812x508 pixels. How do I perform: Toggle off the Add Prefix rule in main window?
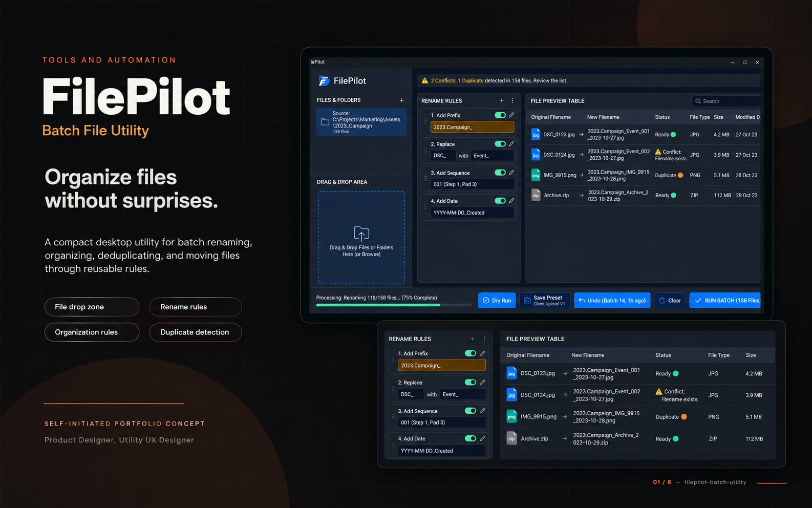500,115
